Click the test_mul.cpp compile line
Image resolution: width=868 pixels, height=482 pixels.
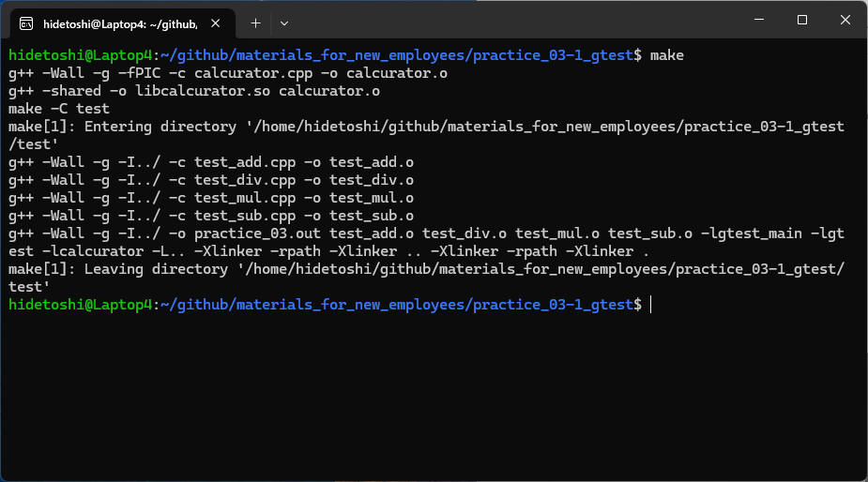(211, 198)
